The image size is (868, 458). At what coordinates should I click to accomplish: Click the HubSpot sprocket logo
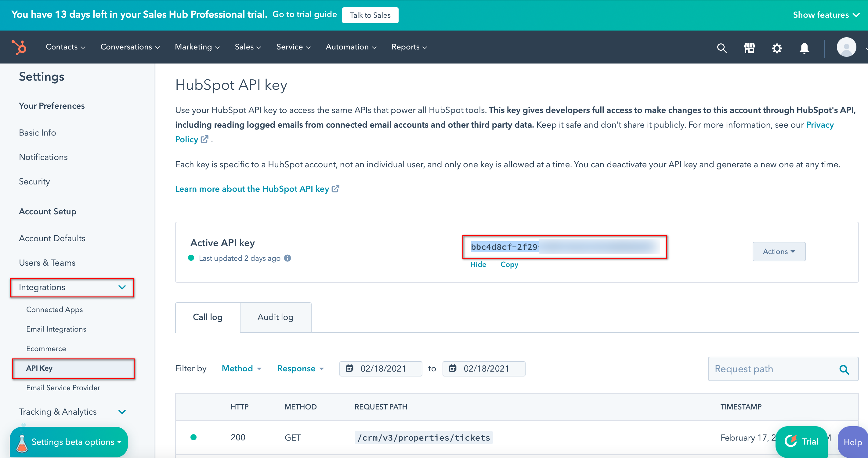(x=19, y=47)
